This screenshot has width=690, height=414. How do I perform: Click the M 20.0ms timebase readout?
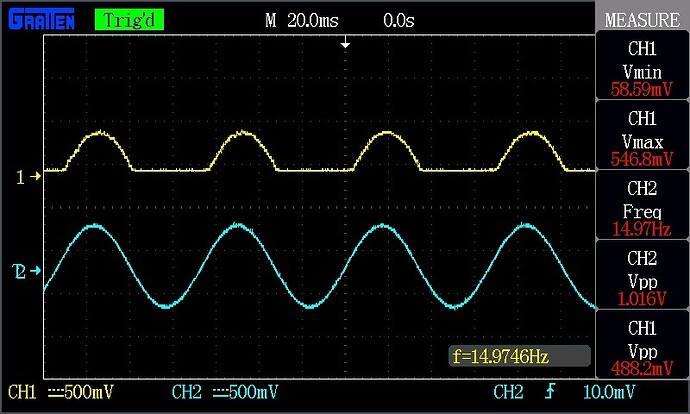click(x=301, y=19)
